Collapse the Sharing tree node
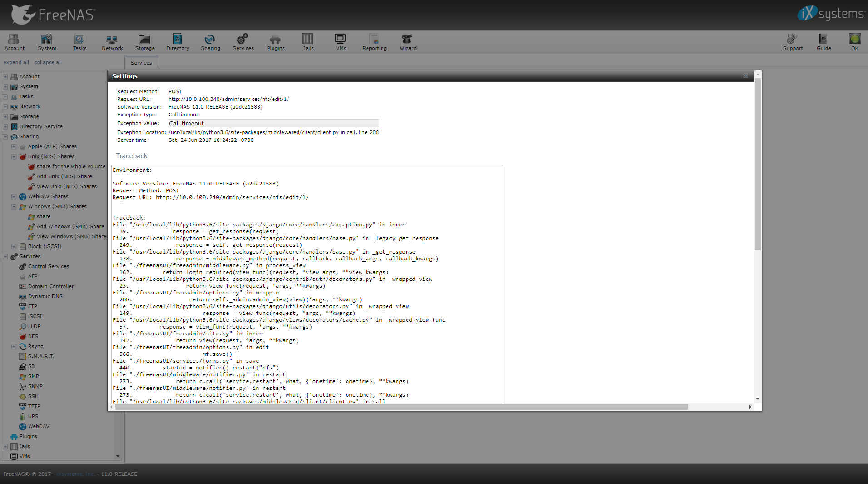 [x=5, y=136]
